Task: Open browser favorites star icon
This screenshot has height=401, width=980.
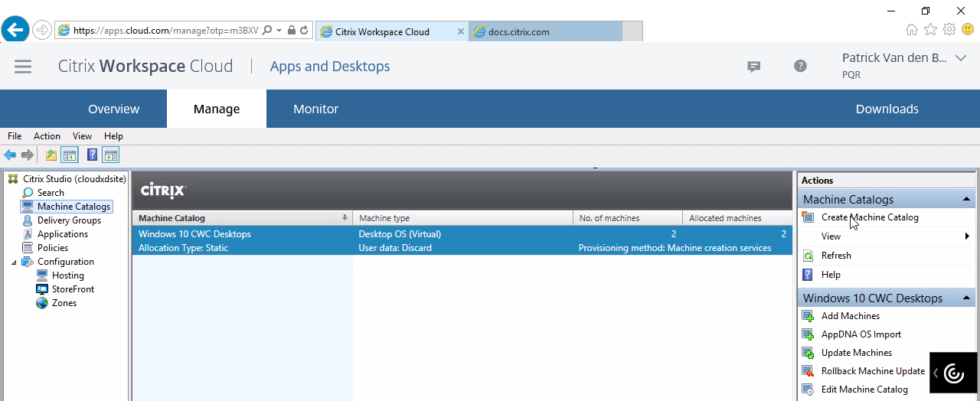Action: 930,30
